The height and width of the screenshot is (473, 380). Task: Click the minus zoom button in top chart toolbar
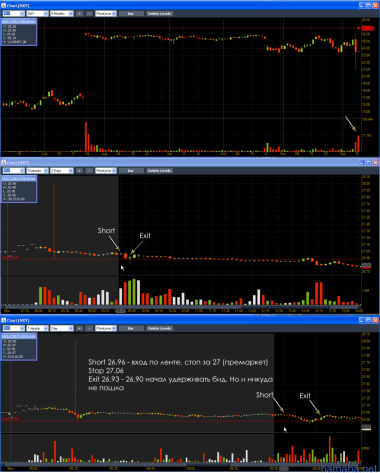pos(89,14)
